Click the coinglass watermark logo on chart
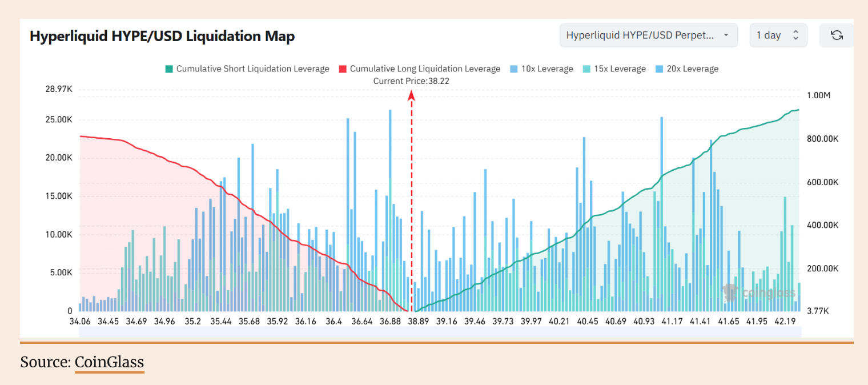The width and height of the screenshot is (868, 385). (759, 293)
